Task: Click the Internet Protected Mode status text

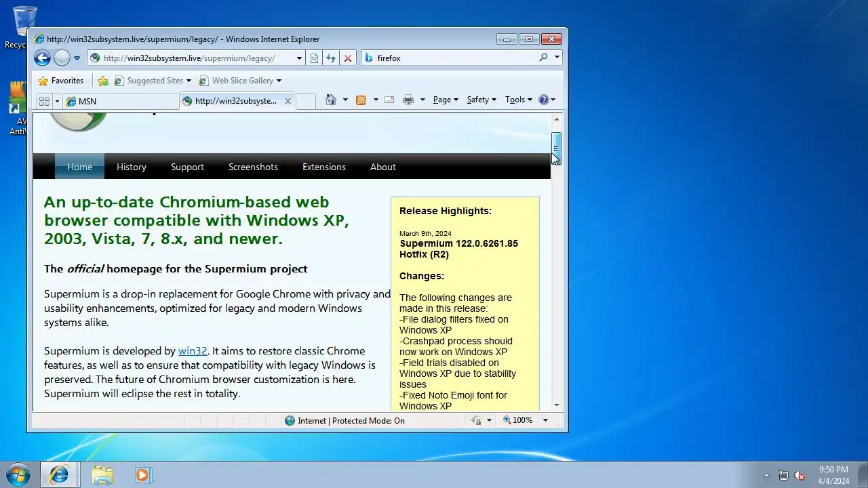Action: (351, 421)
